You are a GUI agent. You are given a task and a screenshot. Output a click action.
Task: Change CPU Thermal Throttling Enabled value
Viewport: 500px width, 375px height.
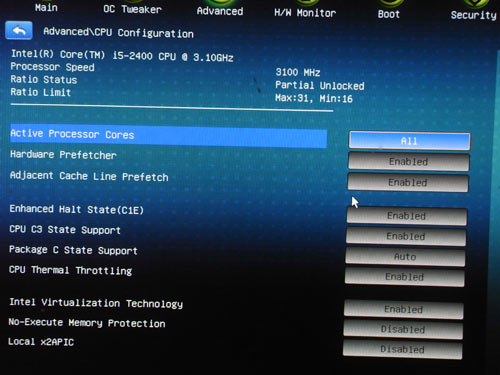(404, 277)
